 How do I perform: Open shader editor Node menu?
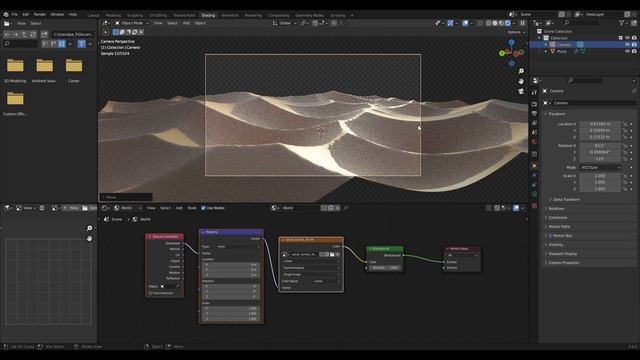click(x=192, y=208)
